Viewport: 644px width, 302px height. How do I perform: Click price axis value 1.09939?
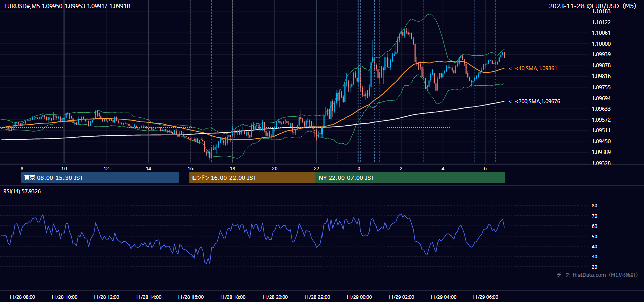601,54
